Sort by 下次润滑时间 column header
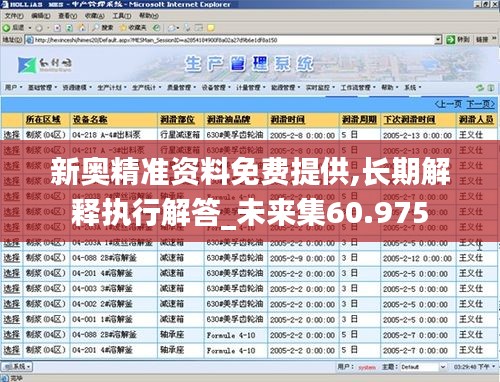The image size is (500, 382). coord(409,120)
